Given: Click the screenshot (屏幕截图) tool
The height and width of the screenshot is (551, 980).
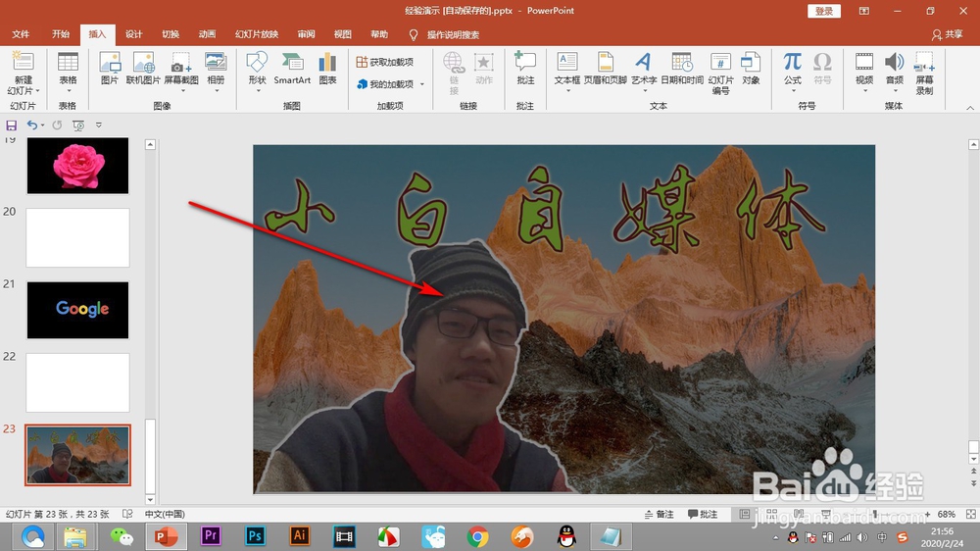Looking at the screenshot, I should [181, 72].
